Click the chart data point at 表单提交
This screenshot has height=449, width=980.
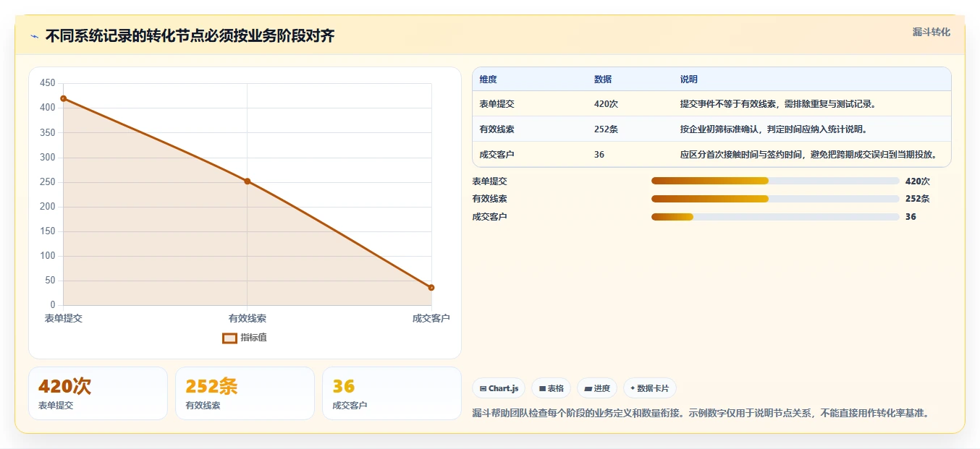pyautogui.click(x=64, y=98)
